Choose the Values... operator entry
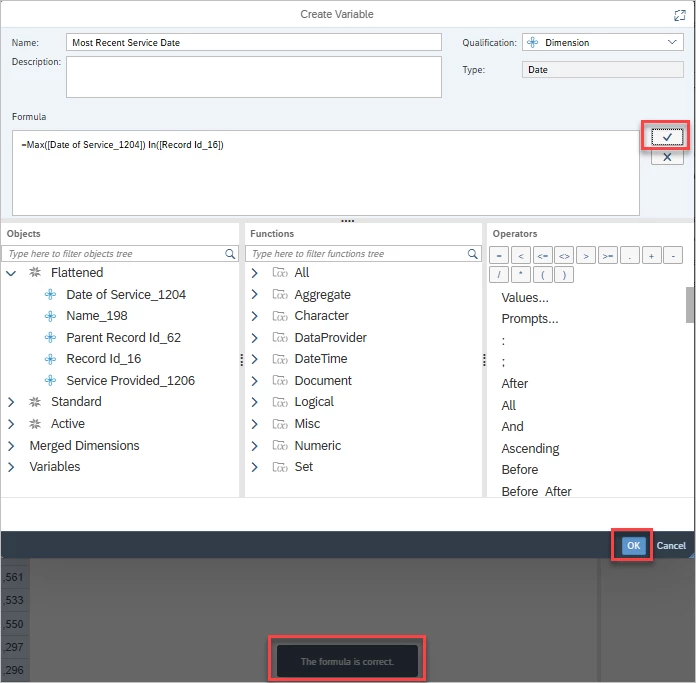Image resolution: width=696 pixels, height=683 pixels. click(525, 297)
